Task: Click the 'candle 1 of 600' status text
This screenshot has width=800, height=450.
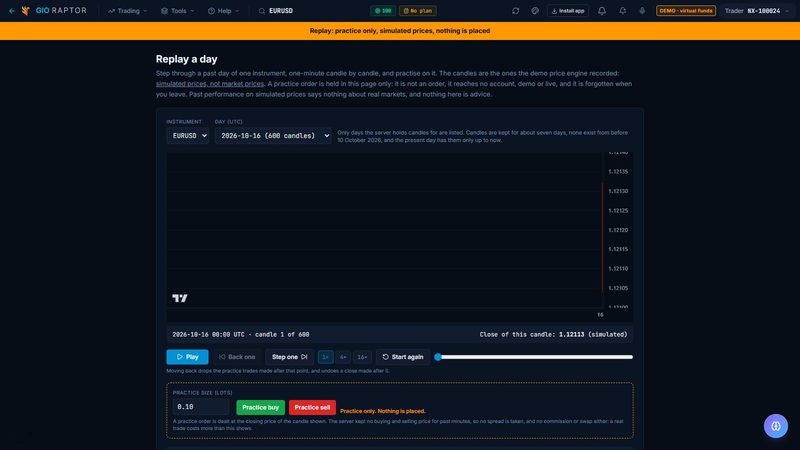Action: point(282,335)
